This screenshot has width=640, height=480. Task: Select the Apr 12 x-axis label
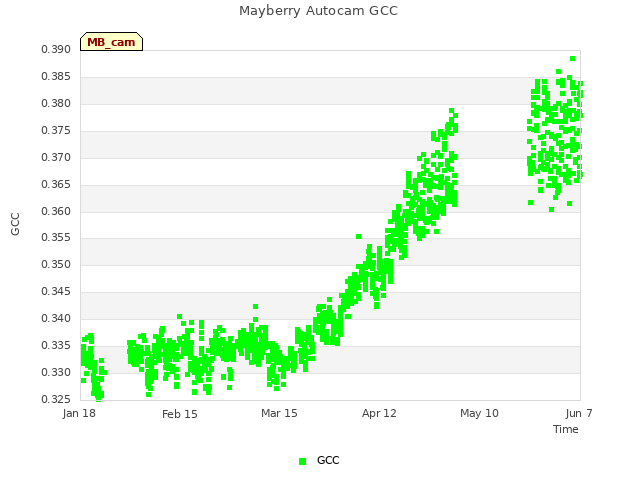[379, 413]
